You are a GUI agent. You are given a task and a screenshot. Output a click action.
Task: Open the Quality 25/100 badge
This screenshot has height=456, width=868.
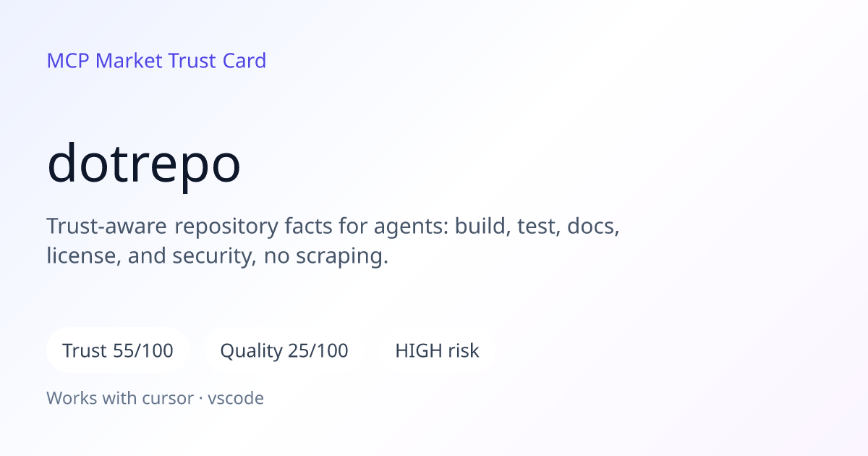coord(284,351)
